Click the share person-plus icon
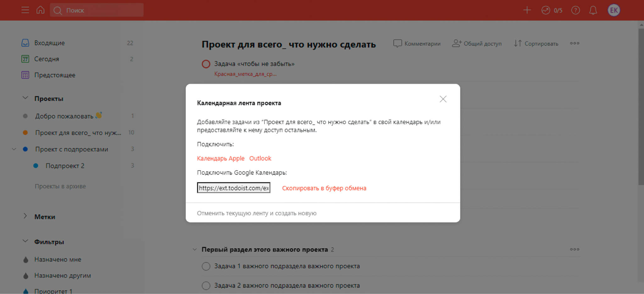 457,43
